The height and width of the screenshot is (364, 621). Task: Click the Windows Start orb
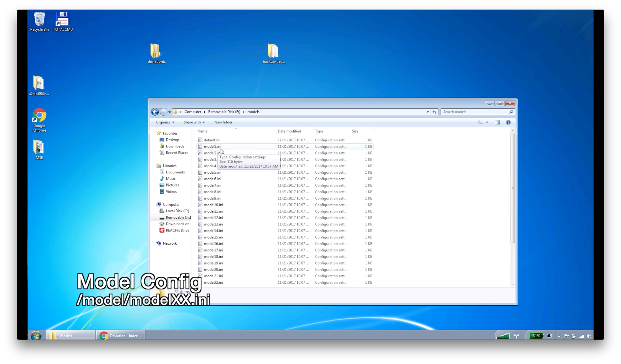(36, 336)
